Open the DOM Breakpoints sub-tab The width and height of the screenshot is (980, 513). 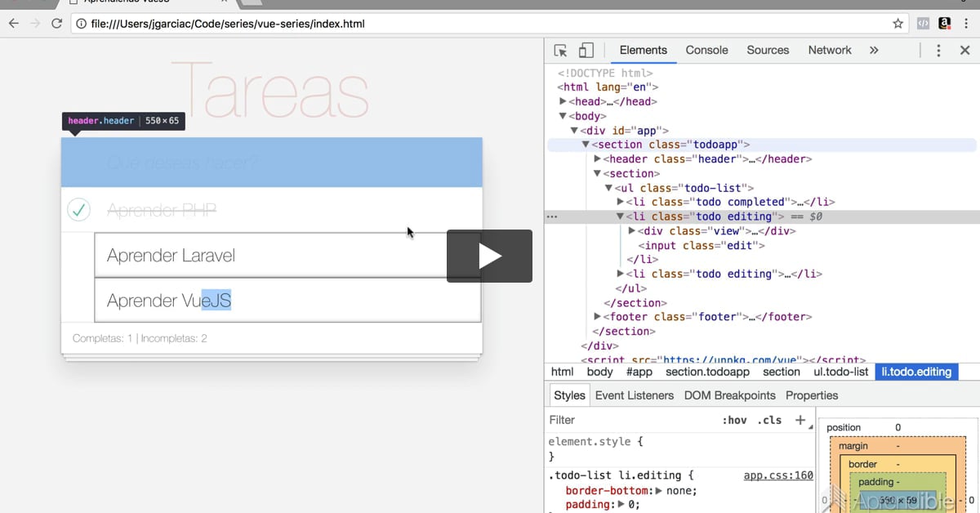pyautogui.click(x=730, y=395)
